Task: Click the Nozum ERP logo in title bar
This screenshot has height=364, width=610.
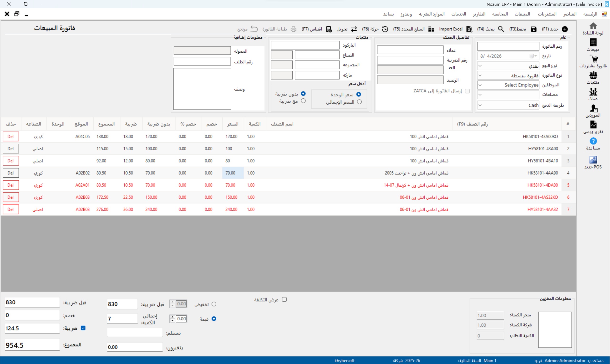Action: coord(607,4)
